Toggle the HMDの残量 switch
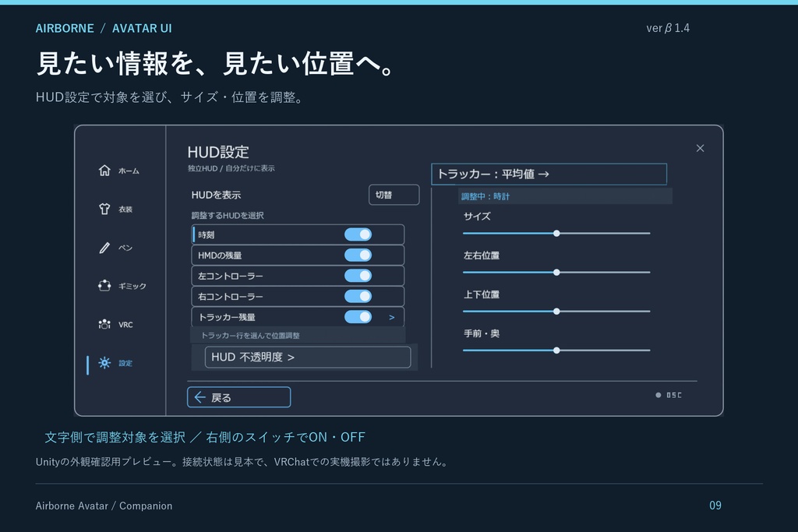 [x=358, y=255]
